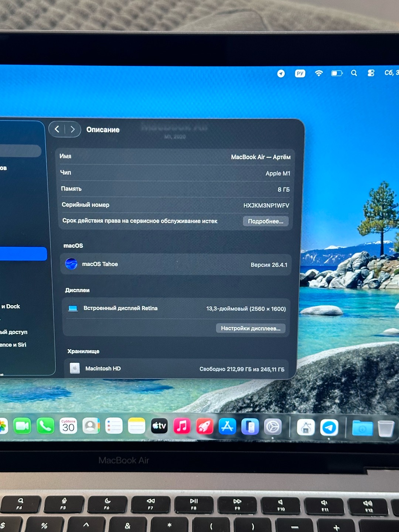Open Contacts from the Dock
The image size is (399, 532).
[x=91, y=426]
